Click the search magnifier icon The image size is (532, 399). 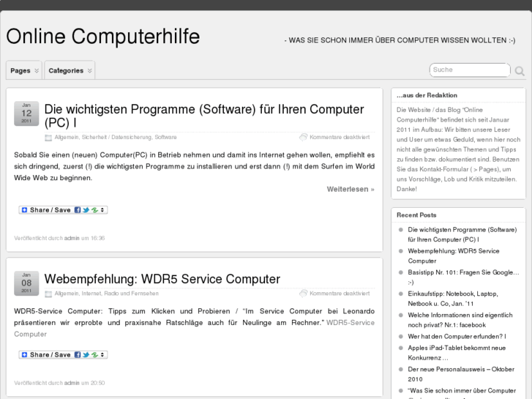[520, 71]
